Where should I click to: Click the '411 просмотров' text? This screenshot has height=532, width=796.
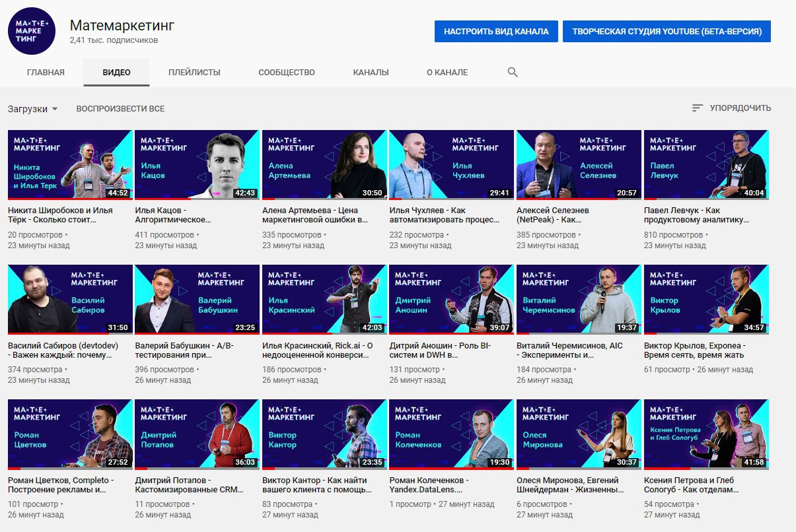coord(163,235)
